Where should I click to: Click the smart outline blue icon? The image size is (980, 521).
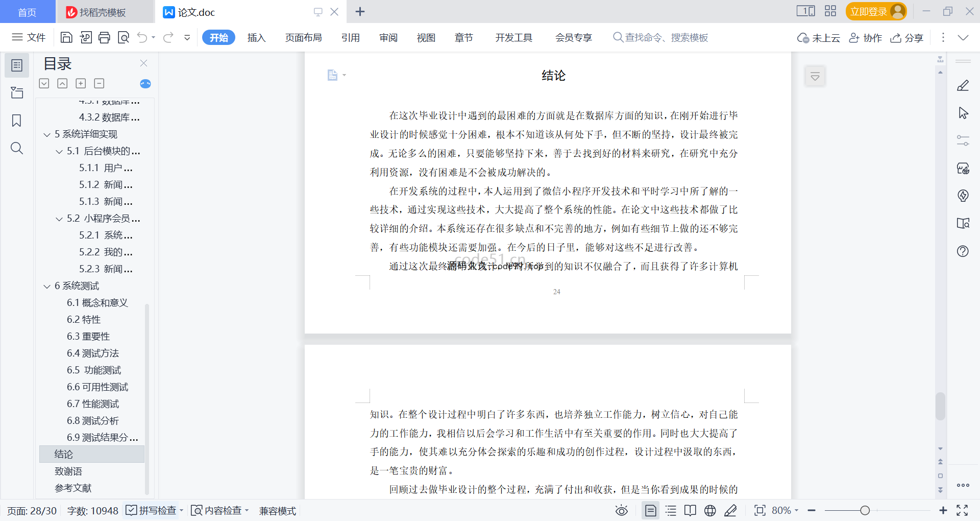click(x=145, y=84)
